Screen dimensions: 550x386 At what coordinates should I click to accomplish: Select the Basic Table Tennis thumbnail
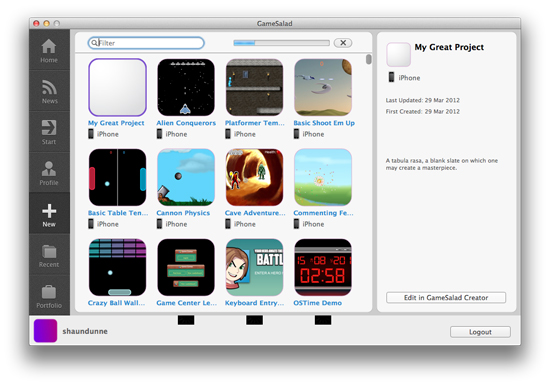(x=118, y=177)
